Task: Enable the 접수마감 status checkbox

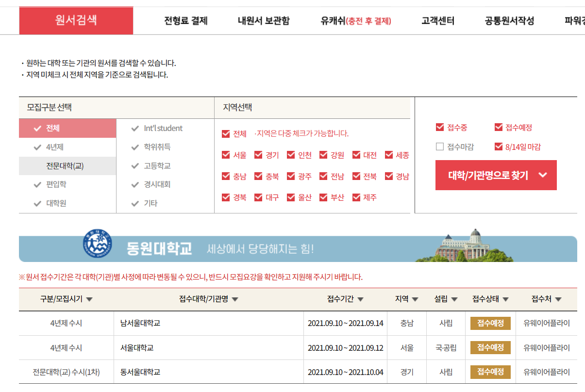Action: [440, 147]
